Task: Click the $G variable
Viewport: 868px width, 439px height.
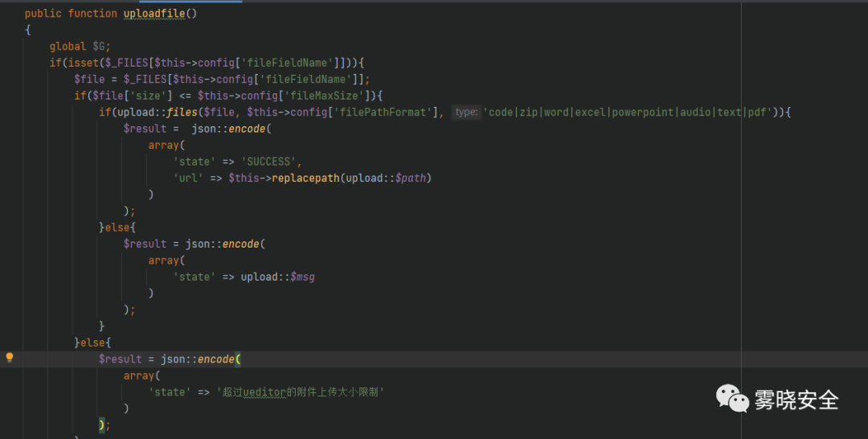Action: pos(99,47)
